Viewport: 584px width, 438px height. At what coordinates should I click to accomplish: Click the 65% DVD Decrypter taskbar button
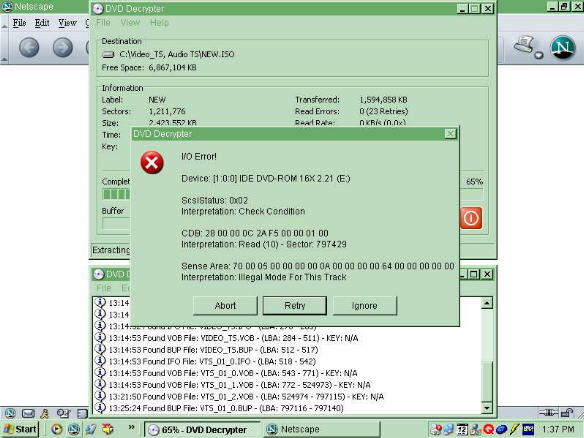[203, 429]
